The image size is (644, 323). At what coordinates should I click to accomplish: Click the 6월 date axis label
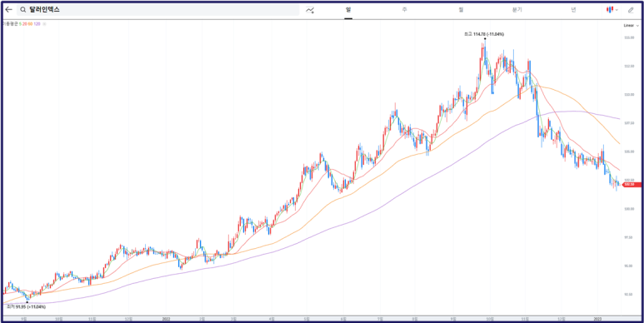pyautogui.click(x=344, y=319)
